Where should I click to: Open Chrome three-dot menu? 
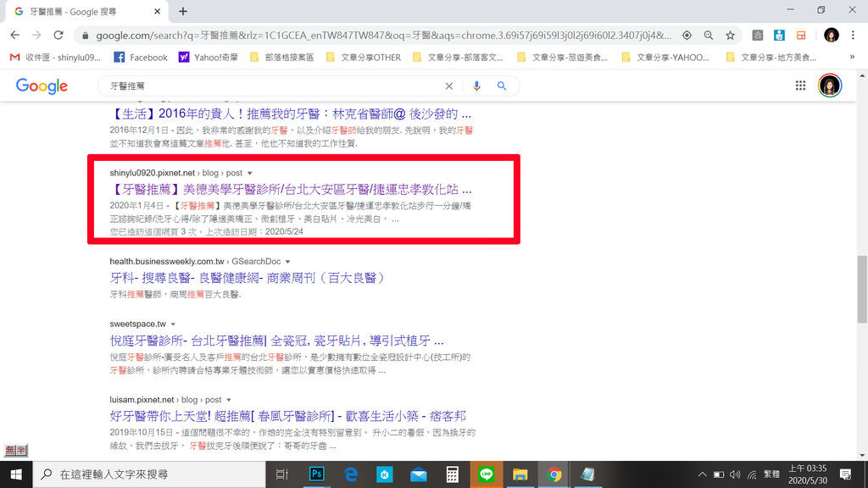point(853,36)
